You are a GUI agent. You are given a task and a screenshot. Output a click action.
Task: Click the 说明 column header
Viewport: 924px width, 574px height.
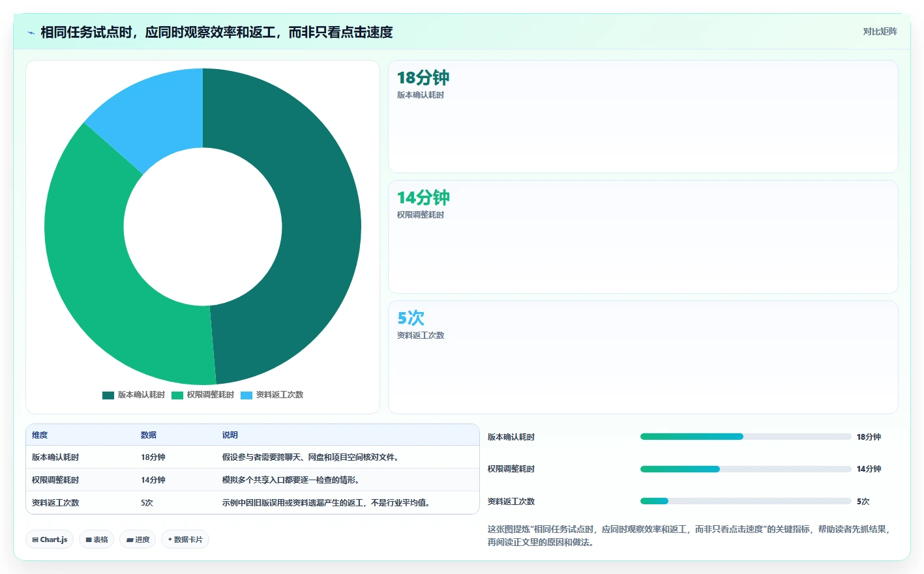point(230,435)
